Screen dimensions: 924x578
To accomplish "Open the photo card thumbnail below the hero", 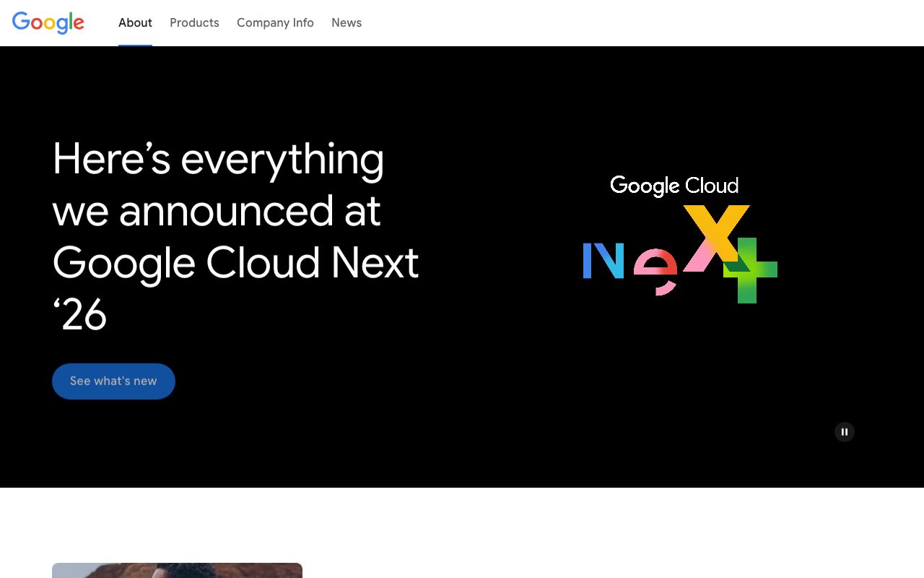I will point(177,571).
